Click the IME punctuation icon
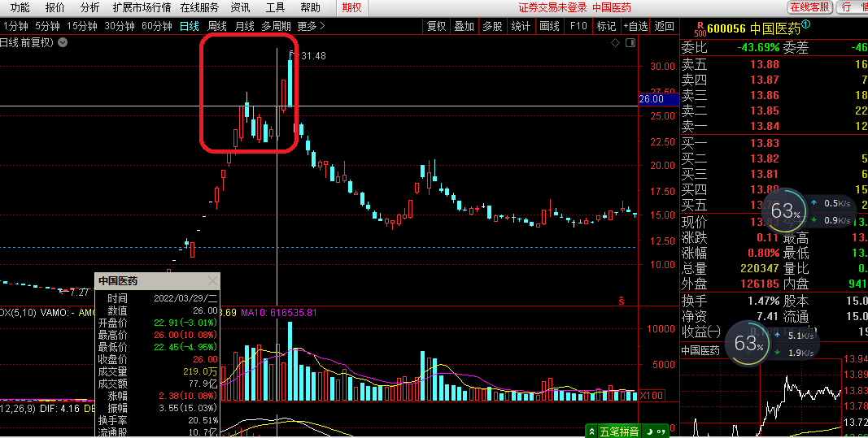The width and height of the screenshot is (868, 438). (661, 431)
